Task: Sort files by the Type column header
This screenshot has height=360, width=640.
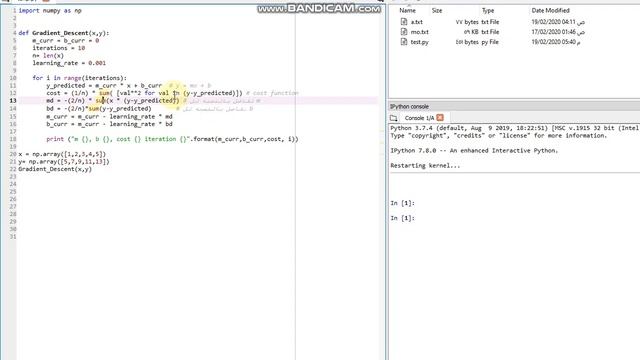Action: click(x=488, y=11)
